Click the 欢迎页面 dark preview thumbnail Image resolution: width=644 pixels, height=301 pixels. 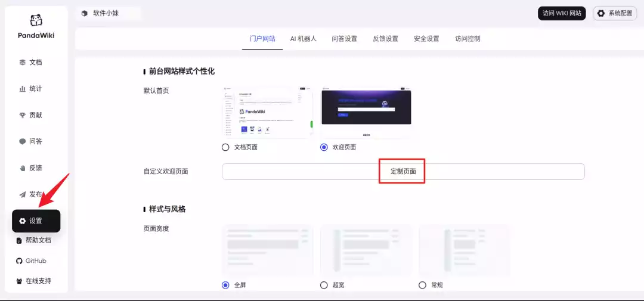pos(366,111)
